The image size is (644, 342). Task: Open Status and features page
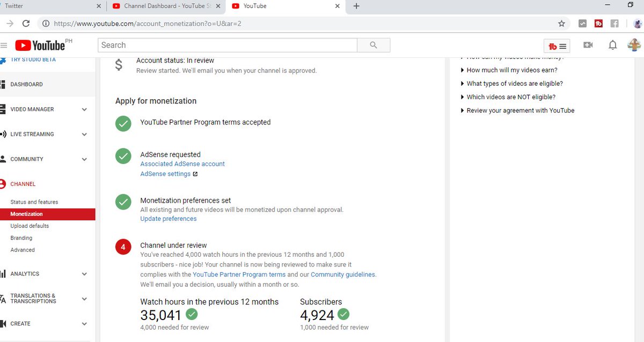[x=34, y=202]
